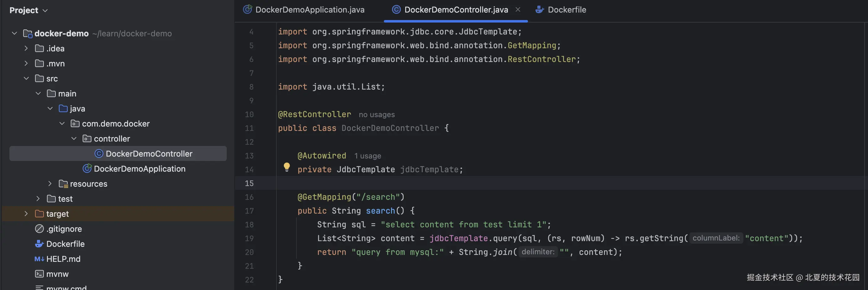Click the test folder icon
The width and height of the screenshot is (868, 290).
51,199
